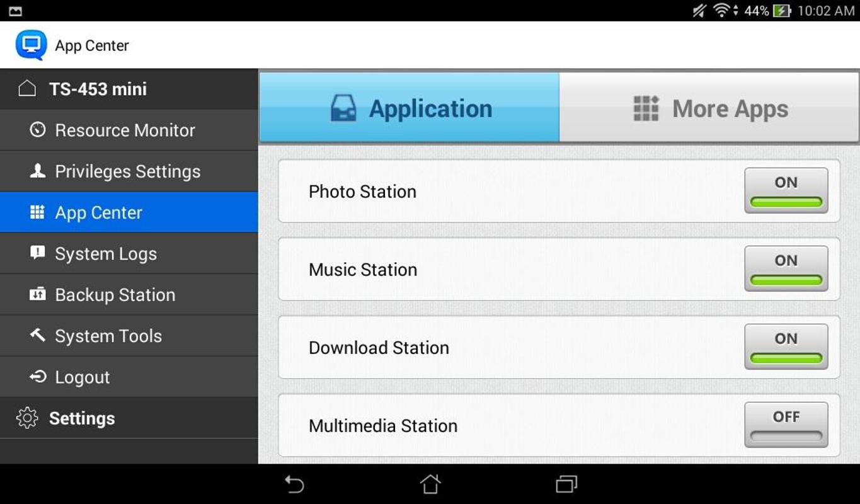
Task: Tap the Backup Station icon
Action: tap(38, 294)
